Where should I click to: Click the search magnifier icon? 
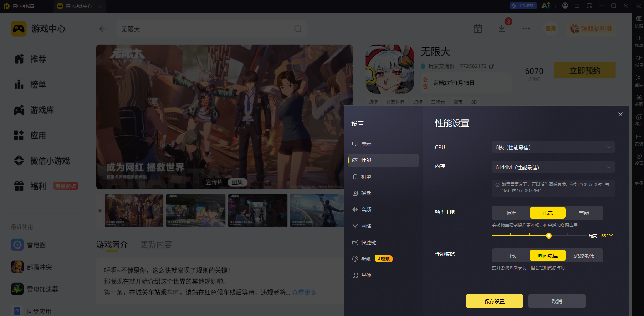(x=298, y=29)
